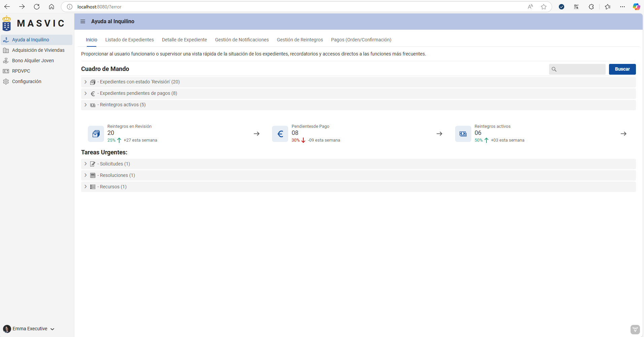Screen dimensions: 644x337
Task: Expand the Solicitudes urgent tasks row
Action: [86, 164]
